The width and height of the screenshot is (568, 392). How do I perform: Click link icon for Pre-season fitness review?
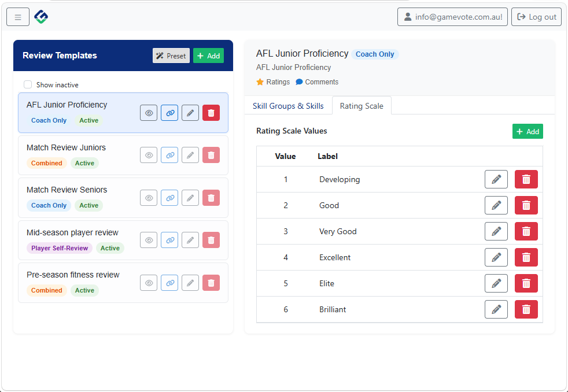click(169, 283)
